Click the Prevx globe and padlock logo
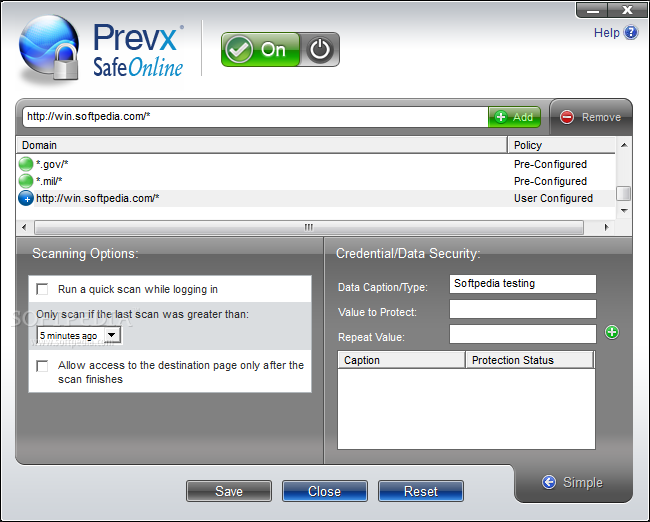 pyautogui.click(x=49, y=48)
